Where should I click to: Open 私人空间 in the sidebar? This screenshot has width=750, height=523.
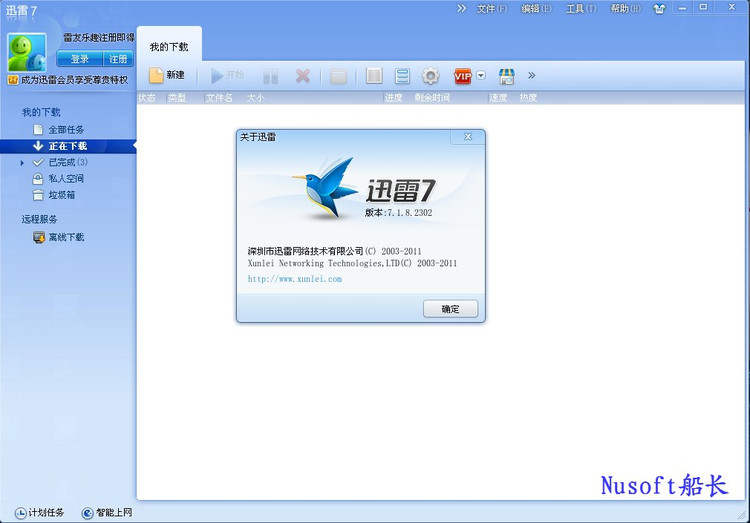click(x=66, y=178)
